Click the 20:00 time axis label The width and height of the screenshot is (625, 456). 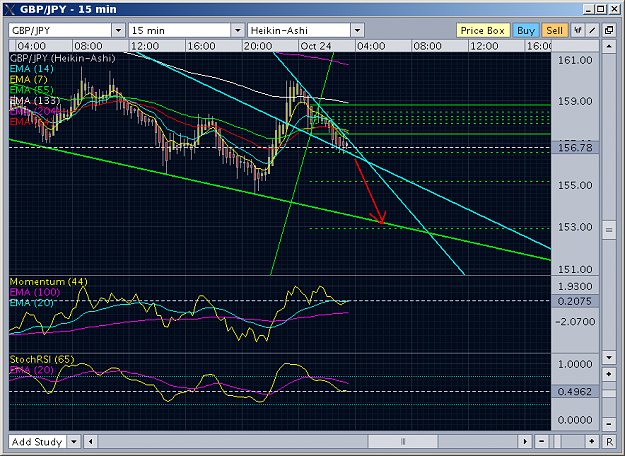click(258, 46)
